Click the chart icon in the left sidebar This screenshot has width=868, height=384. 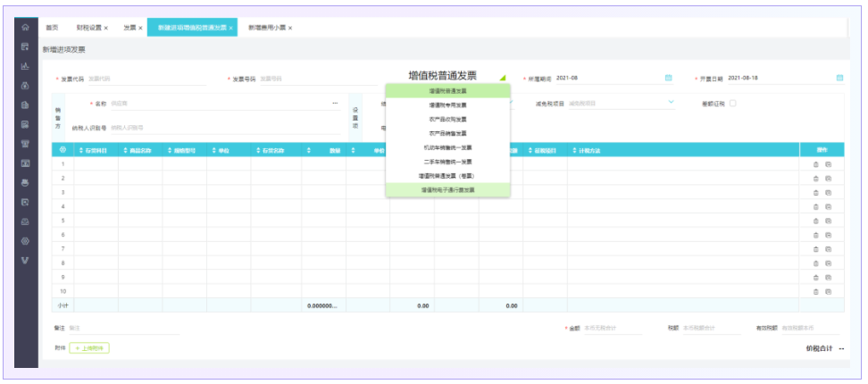[25, 66]
